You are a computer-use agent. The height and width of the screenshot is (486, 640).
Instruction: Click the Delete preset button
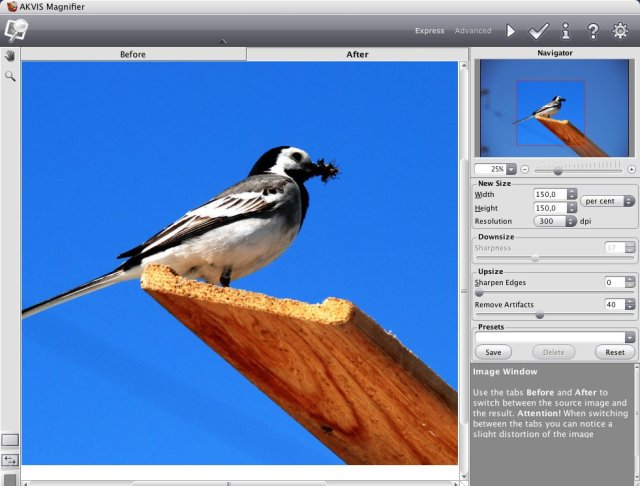pos(553,352)
